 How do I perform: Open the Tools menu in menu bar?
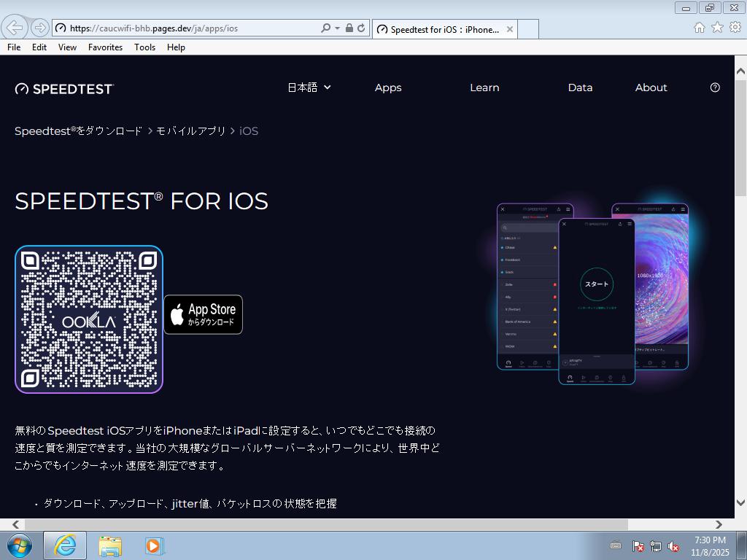coord(144,47)
